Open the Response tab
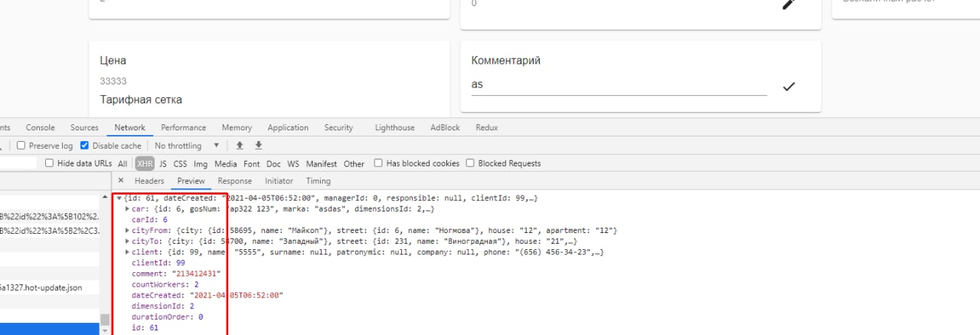This screenshot has height=335, width=980. point(234,181)
